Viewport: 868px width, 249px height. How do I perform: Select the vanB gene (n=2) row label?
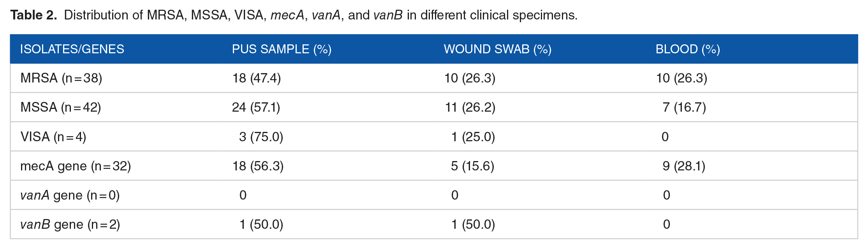(70, 224)
